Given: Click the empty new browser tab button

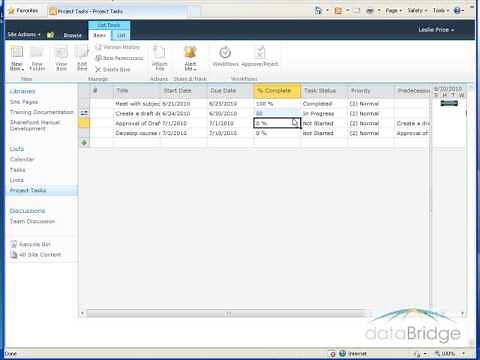Looking at the screenshot, I should point(194,11).
